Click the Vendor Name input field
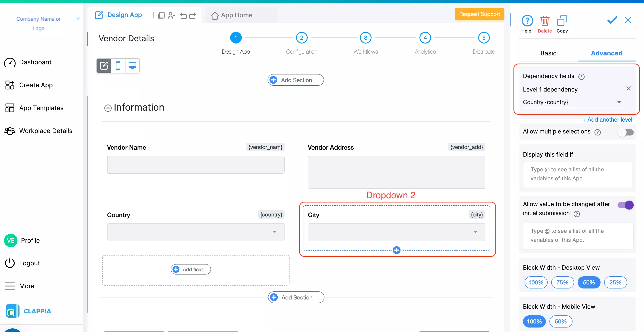 (x=195, y=165)
